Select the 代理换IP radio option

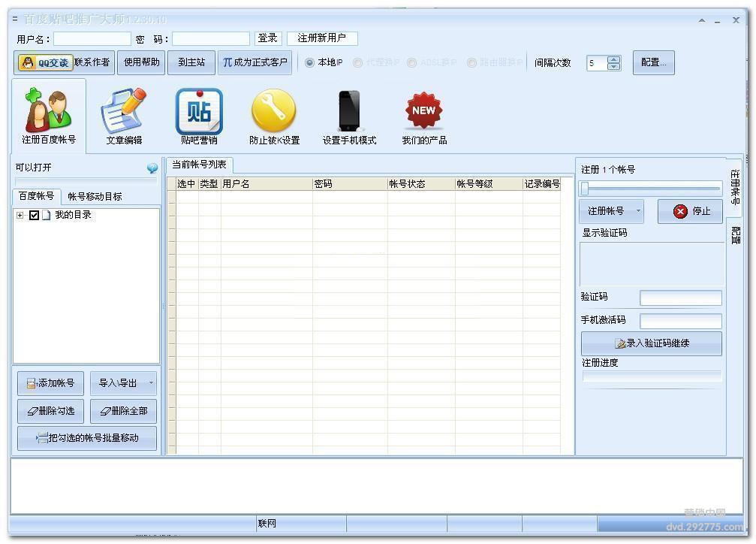[358, 63]
